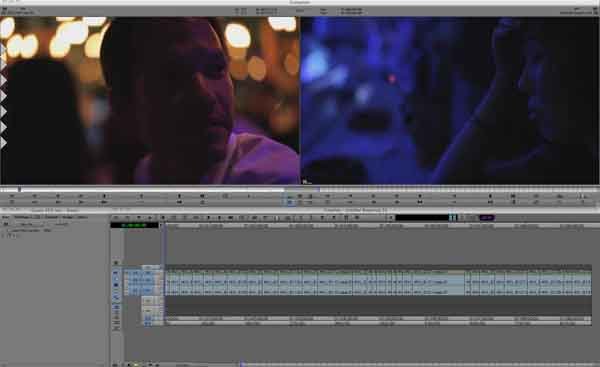Image resolution: width=600 pixels, height=367 pixels.
Task: Open the Bins tab in the project window
Action: pos(6,217)
